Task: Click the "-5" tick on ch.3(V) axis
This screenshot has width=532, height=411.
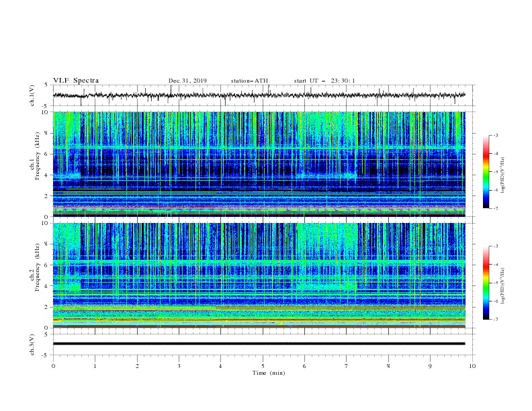Action: pyautogui.click(x=46, y=355)
